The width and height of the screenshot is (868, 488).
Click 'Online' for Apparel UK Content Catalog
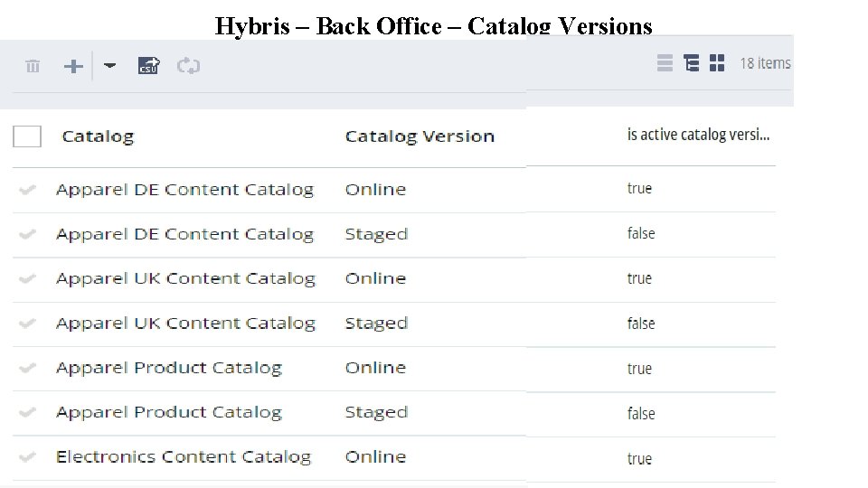pos(375,278)
